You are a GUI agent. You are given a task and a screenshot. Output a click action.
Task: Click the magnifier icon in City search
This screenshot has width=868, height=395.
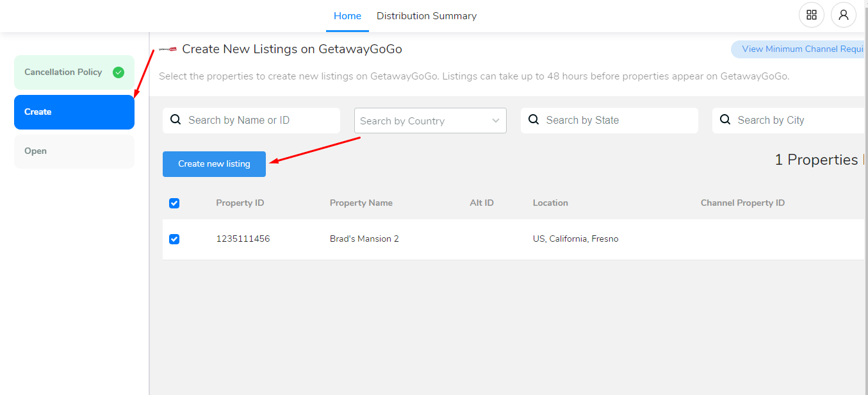tap(725, 120)
